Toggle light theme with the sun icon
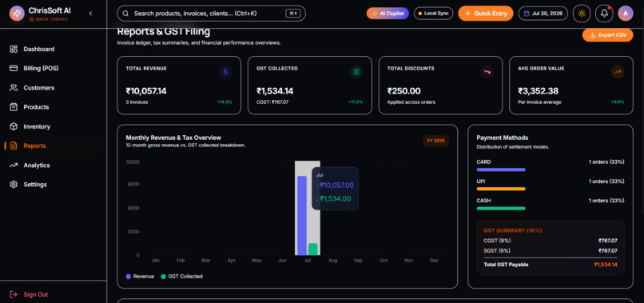644x303 pixels. click(x=582, y=14)
